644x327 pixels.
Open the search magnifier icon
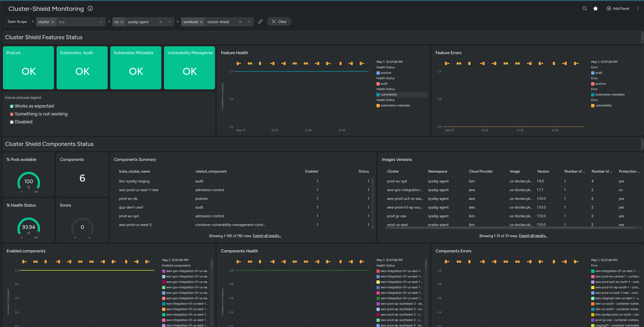click(x=584, y=8)
